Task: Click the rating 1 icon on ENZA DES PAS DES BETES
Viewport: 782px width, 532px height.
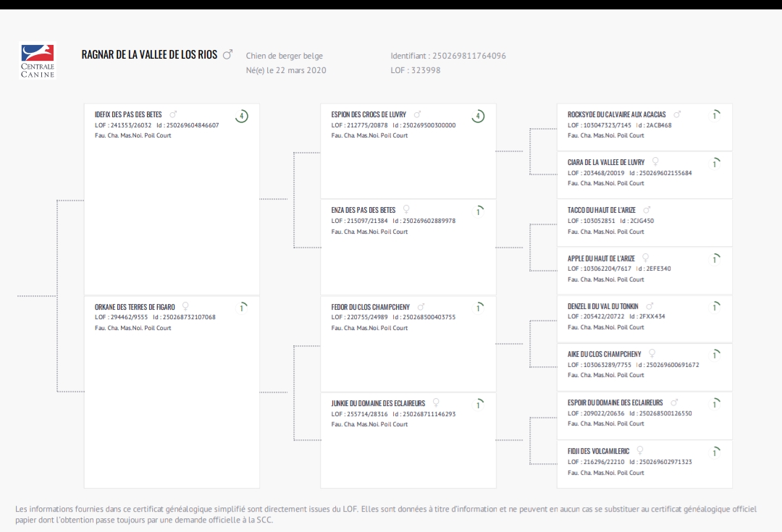Action: (x=479, y=211)
